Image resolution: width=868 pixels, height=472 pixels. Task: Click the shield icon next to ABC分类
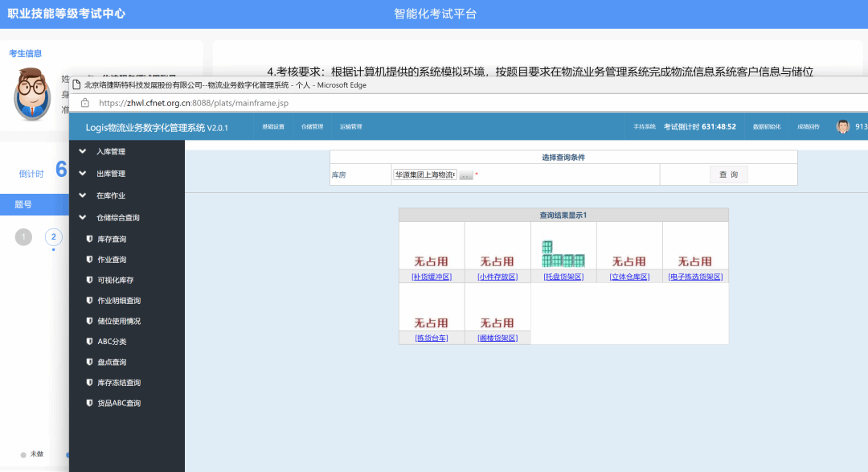coord(89,342)
